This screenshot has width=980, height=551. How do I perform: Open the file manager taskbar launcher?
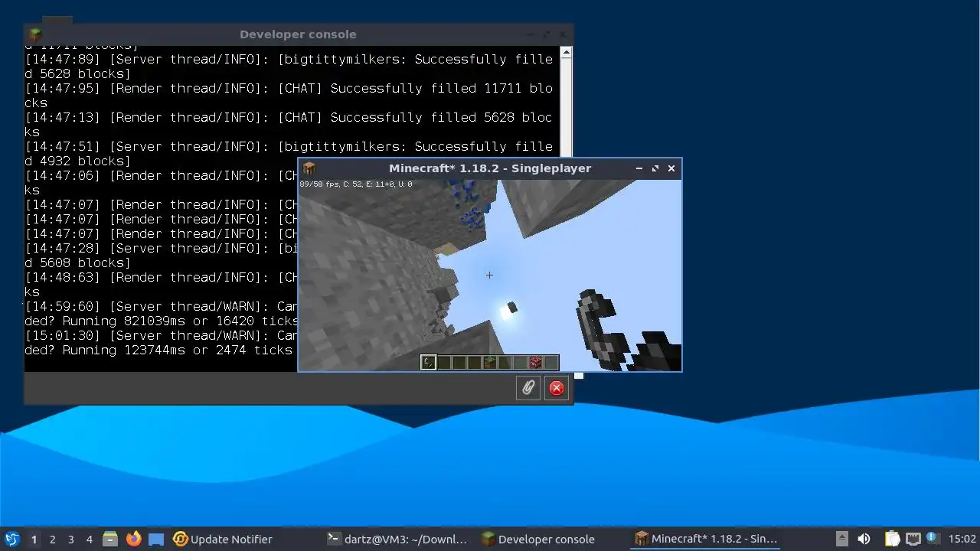point(109,539)
